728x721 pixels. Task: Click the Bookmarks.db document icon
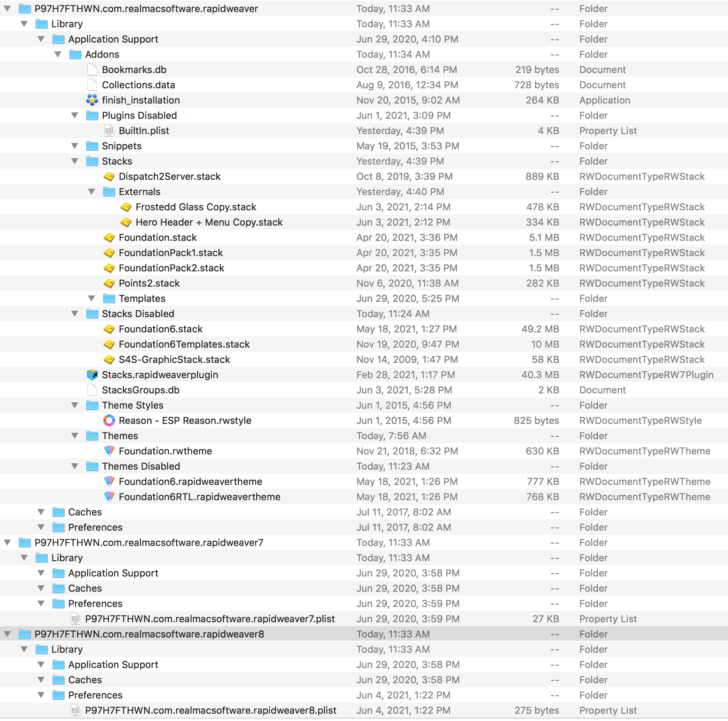pos(92,69)
